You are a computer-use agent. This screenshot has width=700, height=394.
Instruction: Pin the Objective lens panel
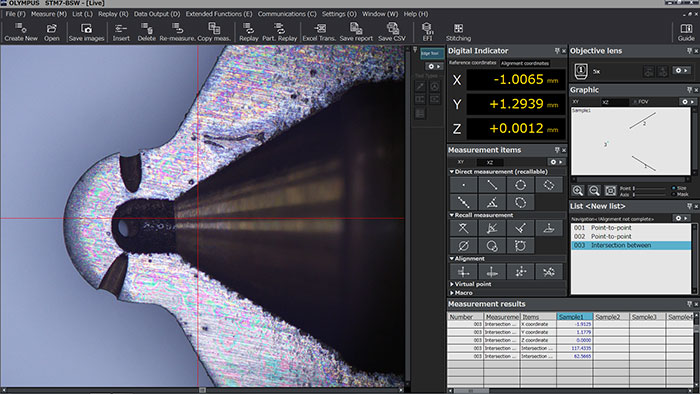[x=689, y=51]
